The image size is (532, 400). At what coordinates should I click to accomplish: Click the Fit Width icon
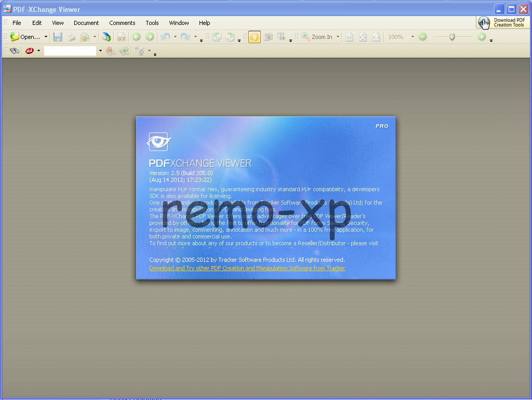[x=376, y=37]
